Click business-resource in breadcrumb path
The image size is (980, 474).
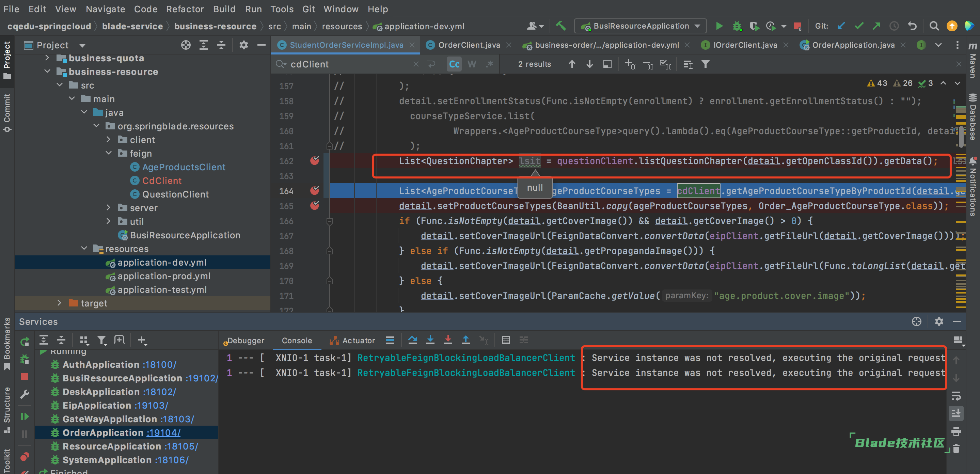point(215,26)
